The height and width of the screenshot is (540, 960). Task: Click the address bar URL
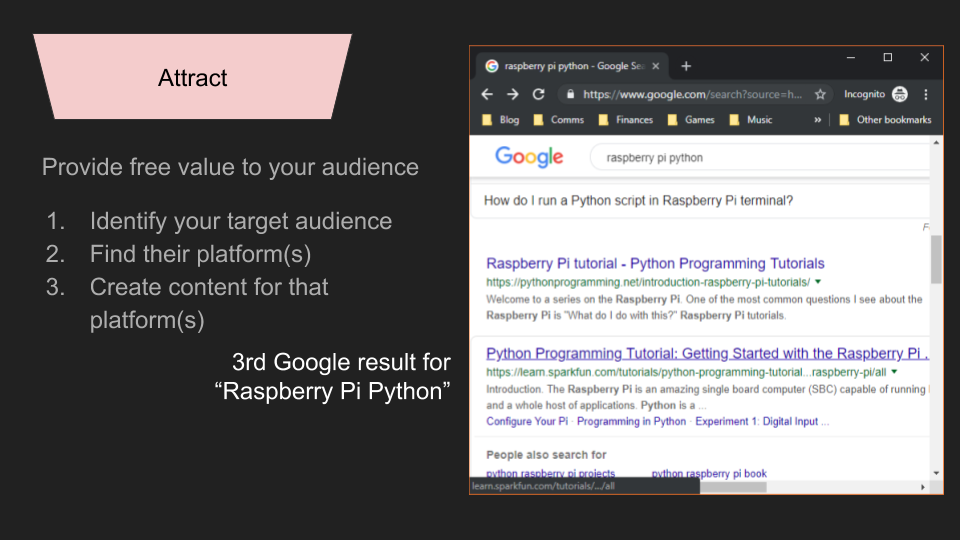click(692, 94)
